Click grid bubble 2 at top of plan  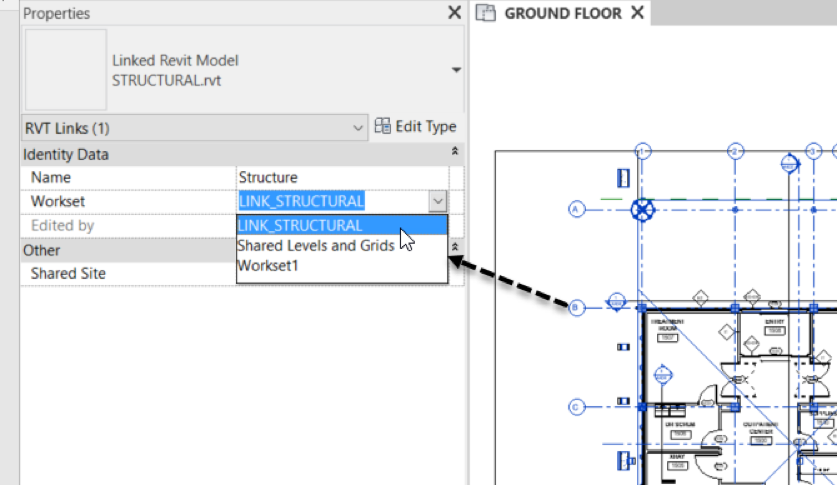coord(735,151)
